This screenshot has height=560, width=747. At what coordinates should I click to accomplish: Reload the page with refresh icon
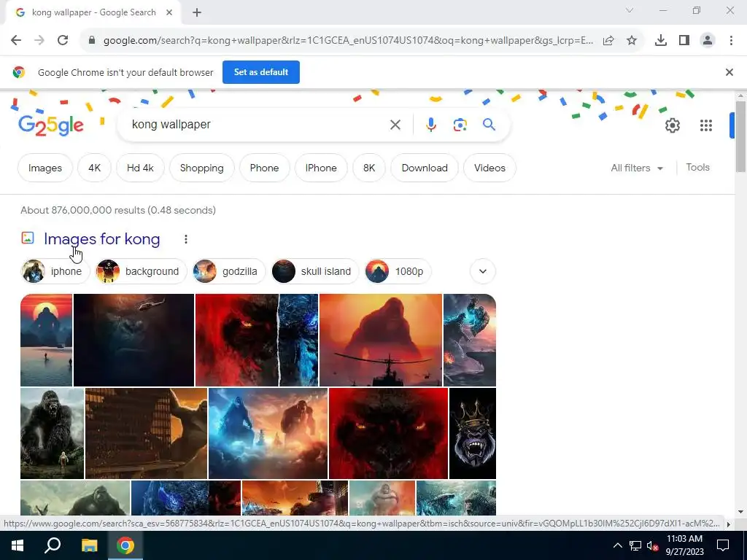(63, 41)
